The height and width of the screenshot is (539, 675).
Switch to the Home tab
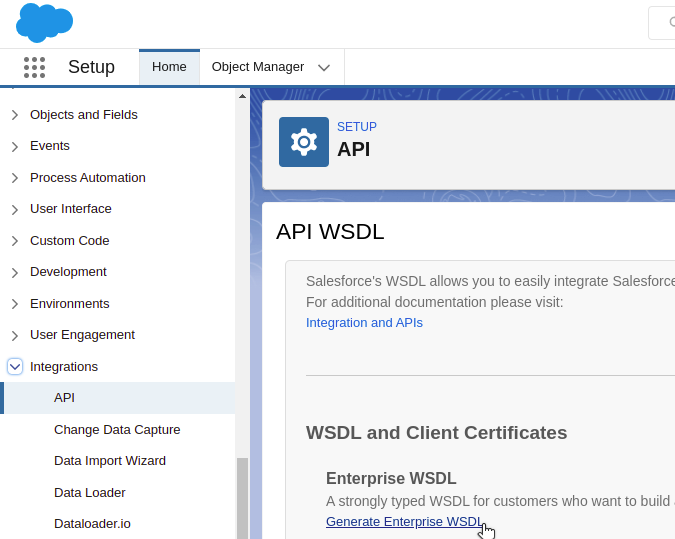click(x=169, y=67)
